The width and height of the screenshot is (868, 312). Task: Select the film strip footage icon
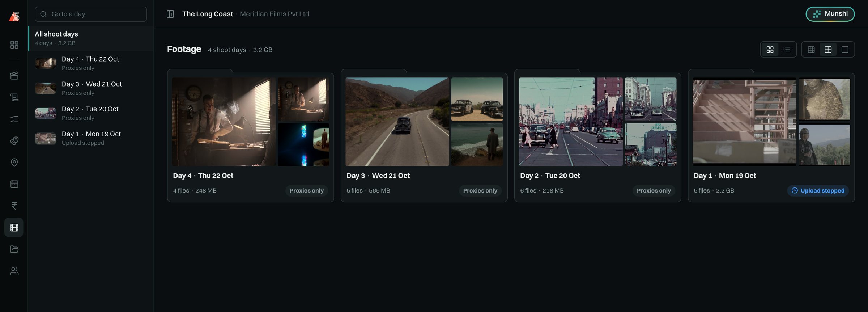14,228
